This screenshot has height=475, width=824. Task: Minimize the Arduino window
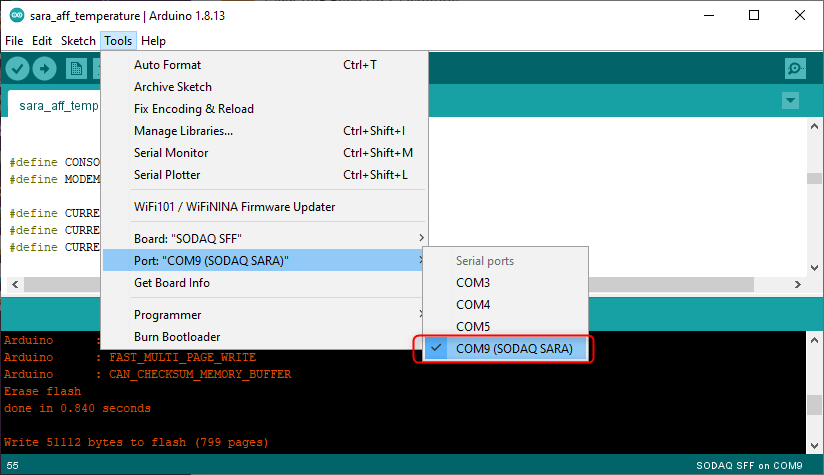[x=709, y=15]
